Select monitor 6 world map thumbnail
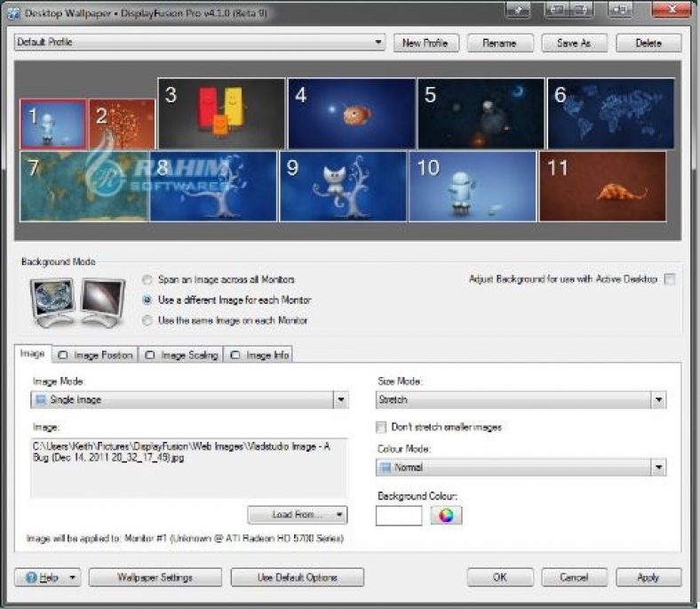This screenshot has width=700, height=609. pyautogui.click(x=610, y=113)
